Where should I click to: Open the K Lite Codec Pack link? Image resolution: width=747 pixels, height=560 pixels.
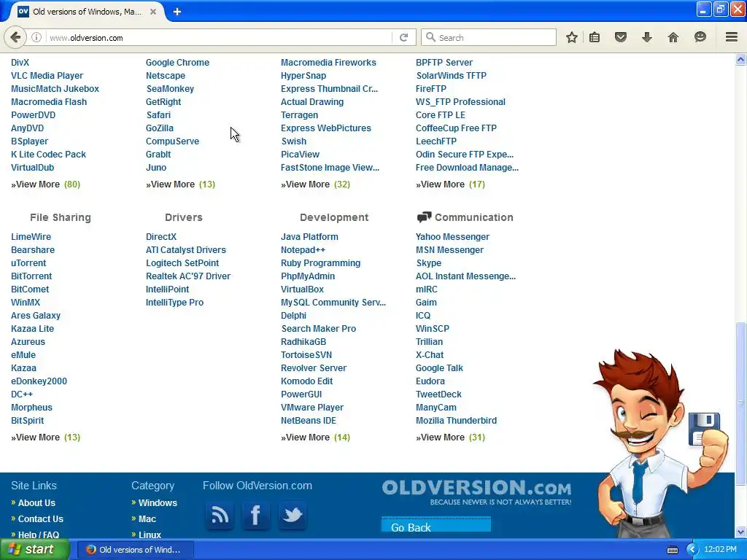pyautogui.click(x=49, y=155)
